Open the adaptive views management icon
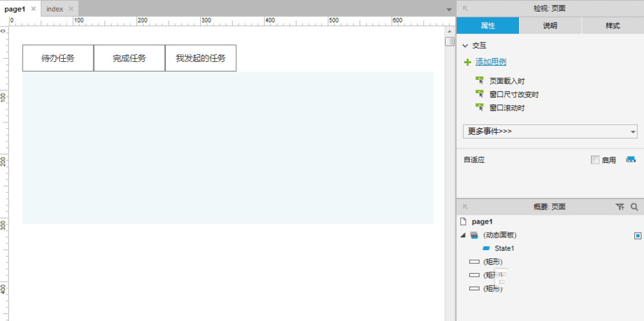The image size is (644, 321). click(x=630, y=159)
